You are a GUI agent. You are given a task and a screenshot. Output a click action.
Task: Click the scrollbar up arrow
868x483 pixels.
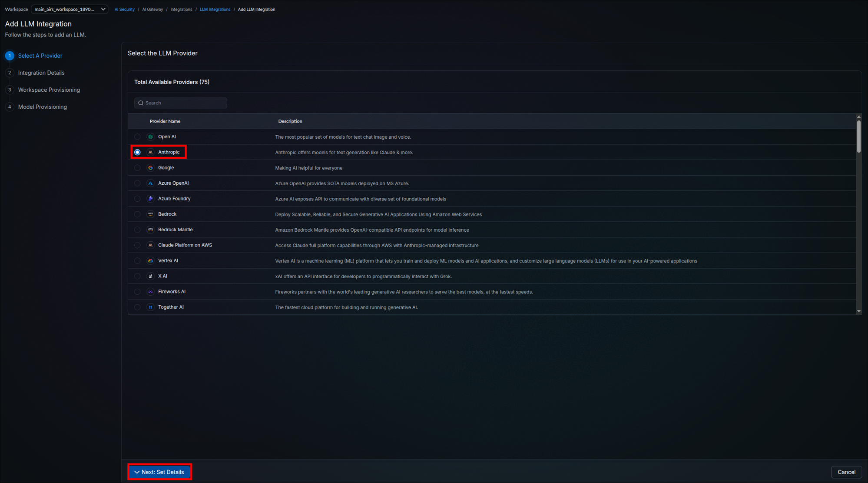tap(859, 117)
